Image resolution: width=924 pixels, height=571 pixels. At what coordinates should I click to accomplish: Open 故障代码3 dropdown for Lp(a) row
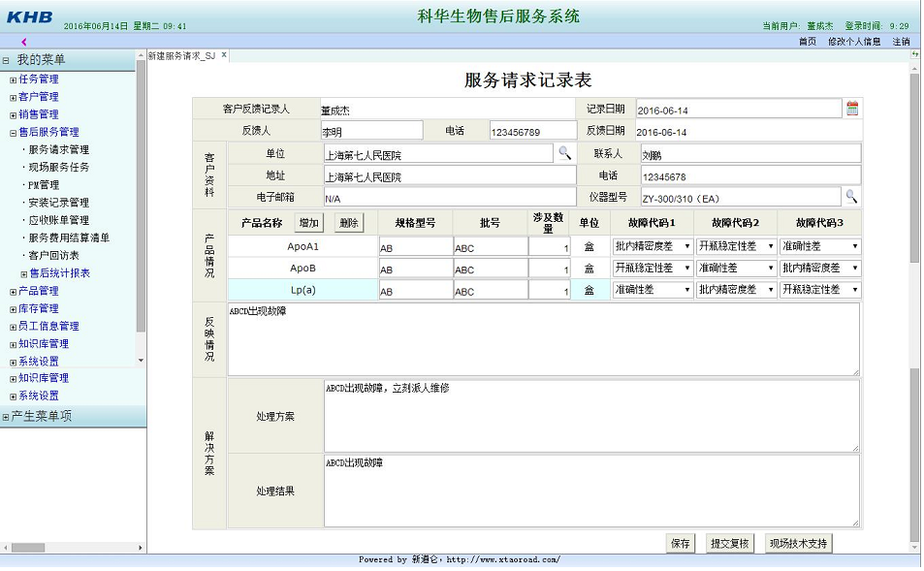tap(820, 290)
